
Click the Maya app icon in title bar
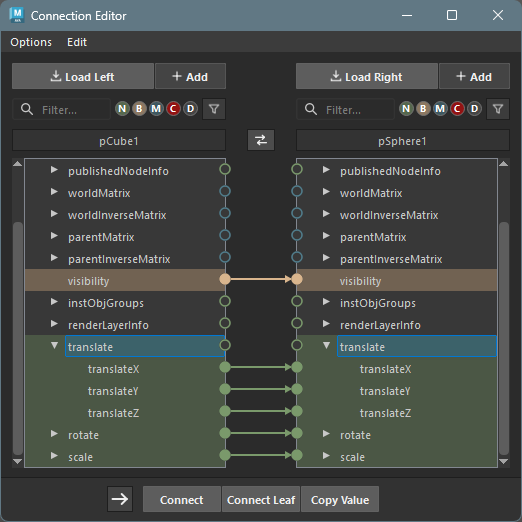(x=17, y=15)
